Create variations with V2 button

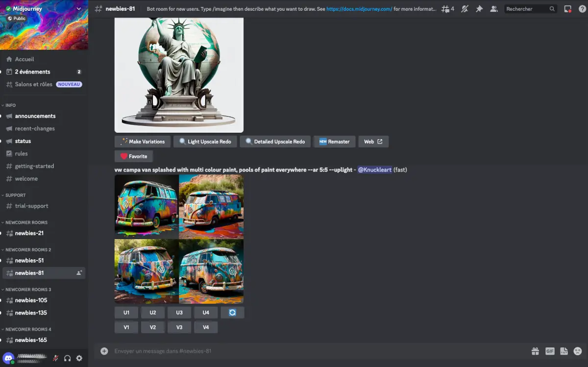click(x=153, y=327)
